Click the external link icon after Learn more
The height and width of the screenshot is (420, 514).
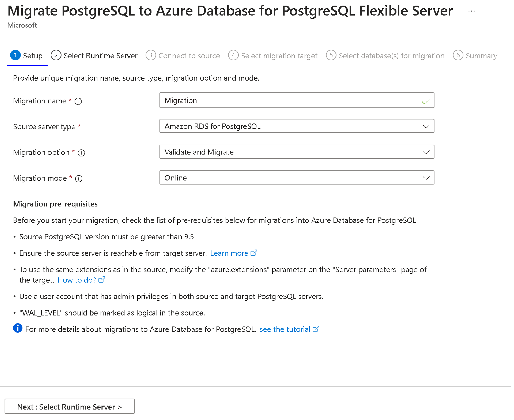254,253
